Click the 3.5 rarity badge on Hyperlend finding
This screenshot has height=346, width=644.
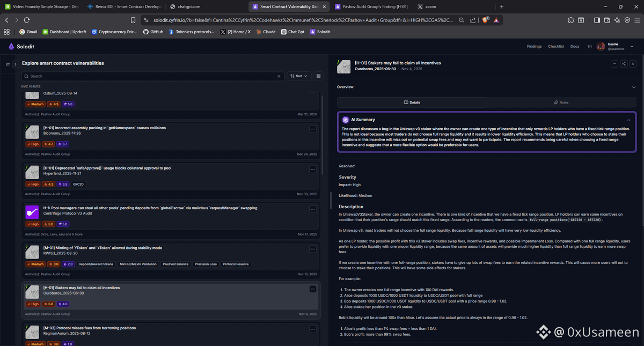(64, 184)
